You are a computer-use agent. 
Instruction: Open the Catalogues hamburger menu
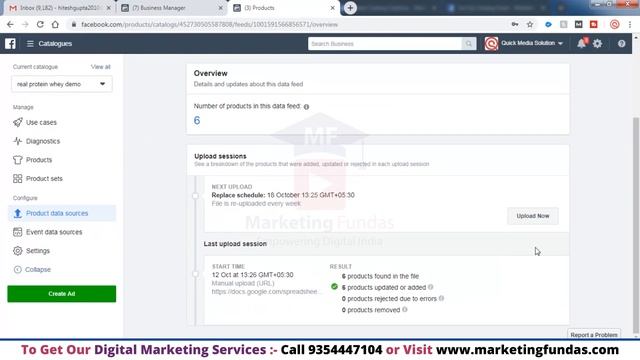(x=30, y=43)
